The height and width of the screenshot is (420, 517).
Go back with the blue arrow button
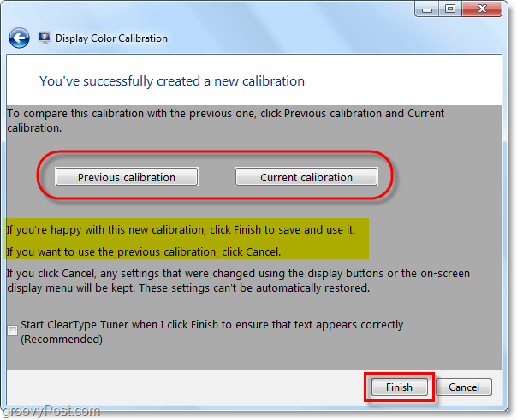(x=19, y=38)
